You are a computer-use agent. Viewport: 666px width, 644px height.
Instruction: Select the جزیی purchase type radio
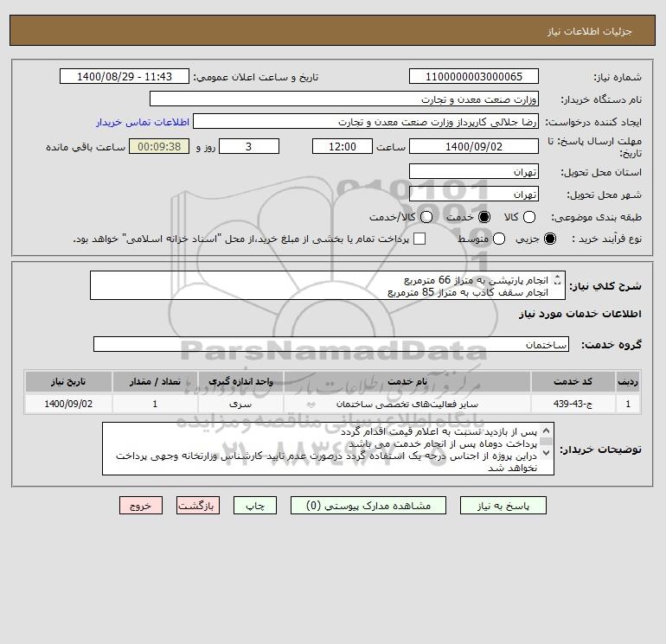[549, 239]
